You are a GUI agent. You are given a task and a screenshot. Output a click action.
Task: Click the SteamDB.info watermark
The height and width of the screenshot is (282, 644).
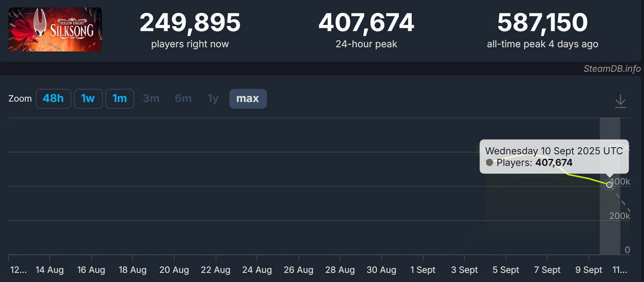[612, 69]
